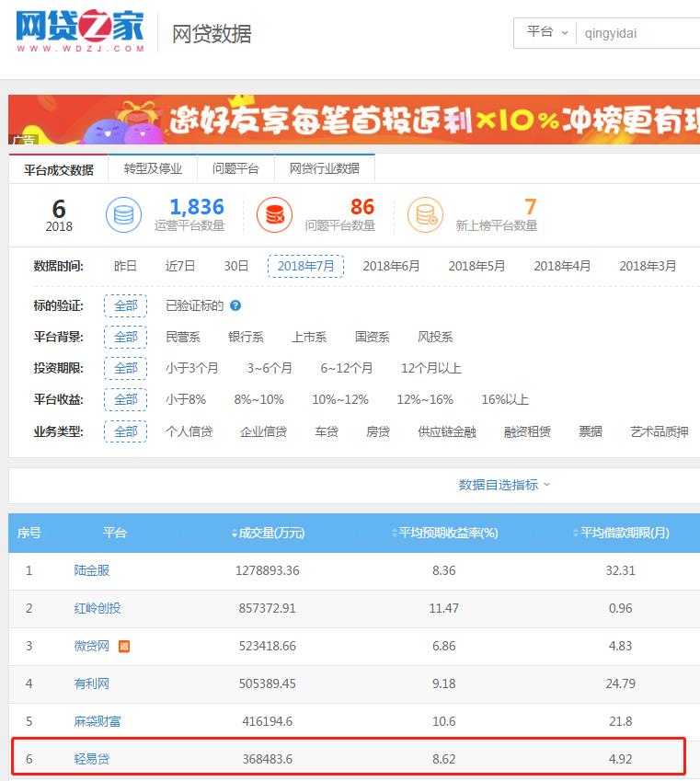Click the blue operating platforms database icon
The width and height of the screenshot is (700, 781).
point(123,215)
